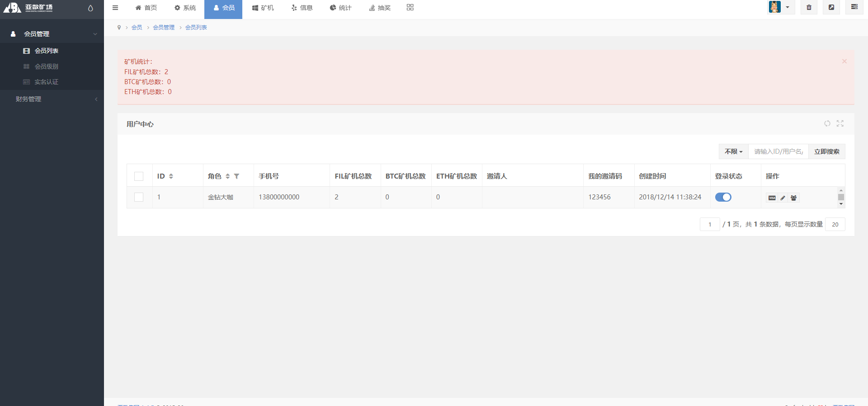Click the water drop theme icon
The width and height of the screenshot is (868, 406).
pyautogui.click(x=90, y=8)
